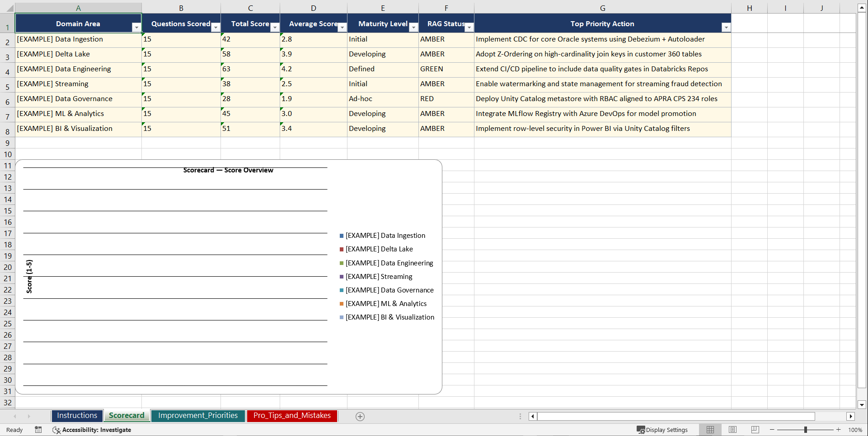Click the 100% zoom level button
Viewport: 868px width, 436px height.
click(855, 430)
